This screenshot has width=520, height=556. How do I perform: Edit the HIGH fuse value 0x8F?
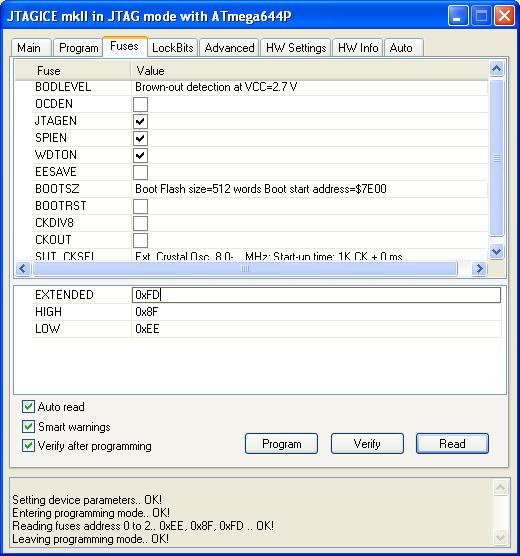(316, 312)
